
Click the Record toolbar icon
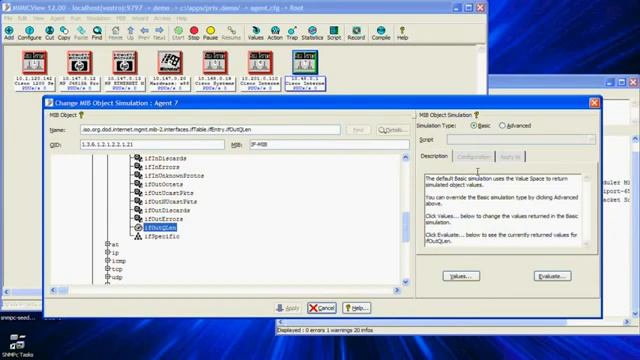point(356,33)
